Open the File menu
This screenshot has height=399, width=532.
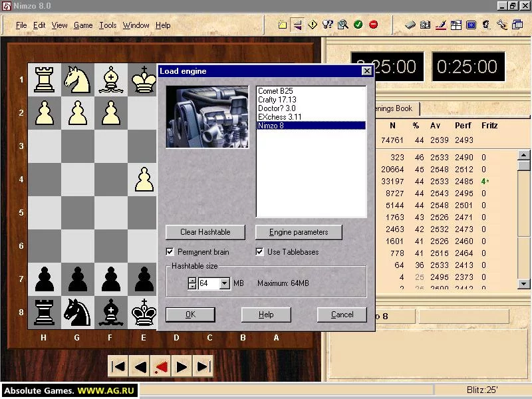(x=21, y=25)
